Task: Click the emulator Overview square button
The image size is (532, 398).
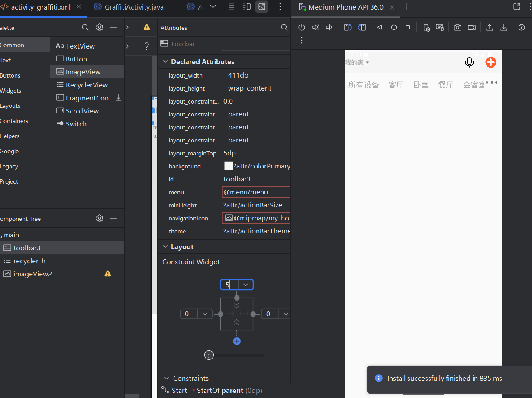Action: tap(408, 27)
